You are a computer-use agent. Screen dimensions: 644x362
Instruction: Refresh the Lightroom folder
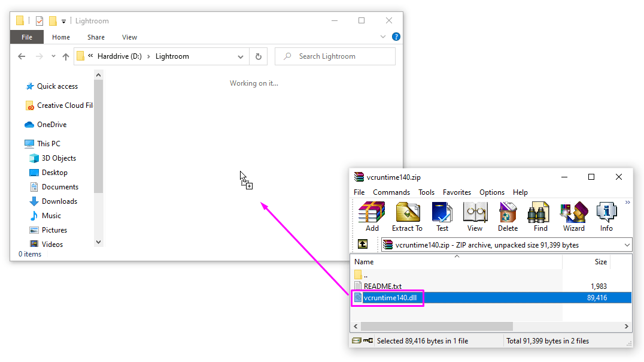(259, 56)
